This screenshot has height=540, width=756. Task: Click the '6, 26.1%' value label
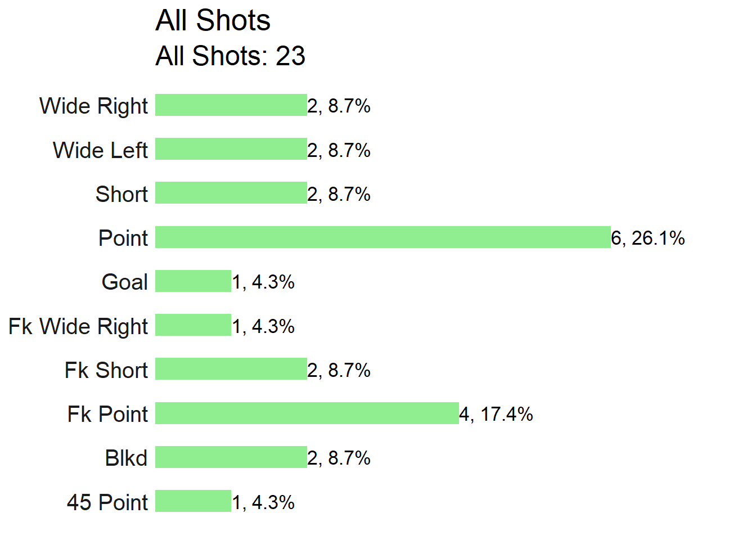(648, 238)
